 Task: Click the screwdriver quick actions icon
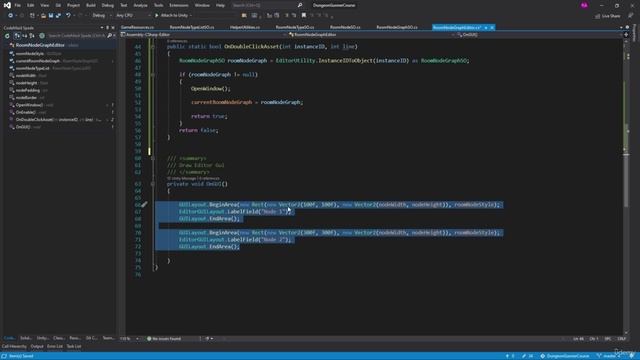pyautogui.click(x=144, y=204)
